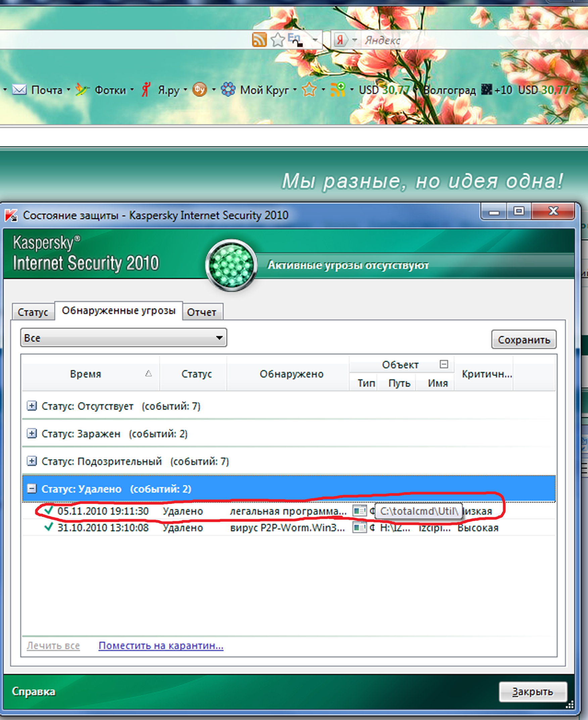The width and height of the screenshot is (588, 720).
Task: Open the Все filter dropdown
Action: [x=124, y=337]
